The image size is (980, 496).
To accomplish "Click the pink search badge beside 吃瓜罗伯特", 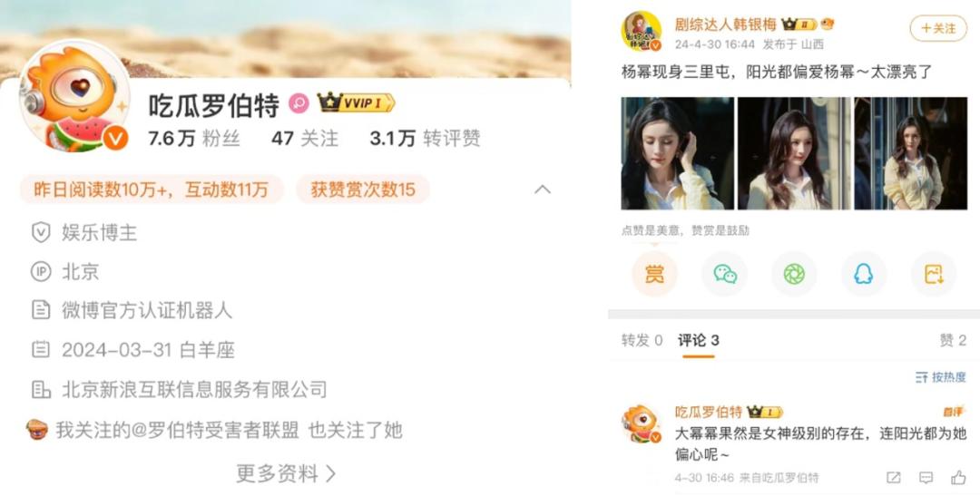I will (x=299, y=103).
